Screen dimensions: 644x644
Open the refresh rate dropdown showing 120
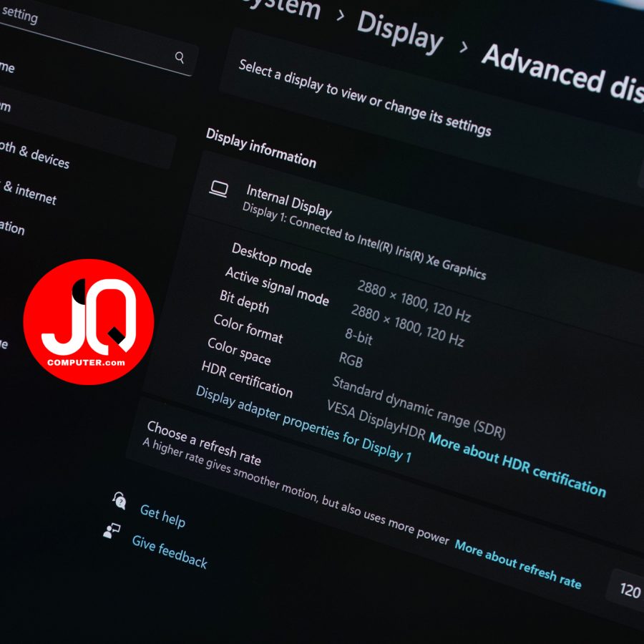[x=627, y=590]
